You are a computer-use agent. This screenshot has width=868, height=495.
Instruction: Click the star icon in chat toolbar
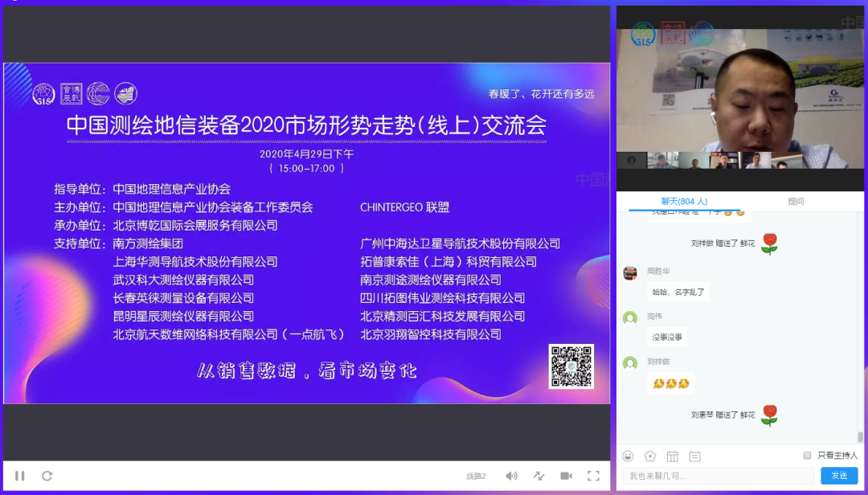click(x=650, y=456)
